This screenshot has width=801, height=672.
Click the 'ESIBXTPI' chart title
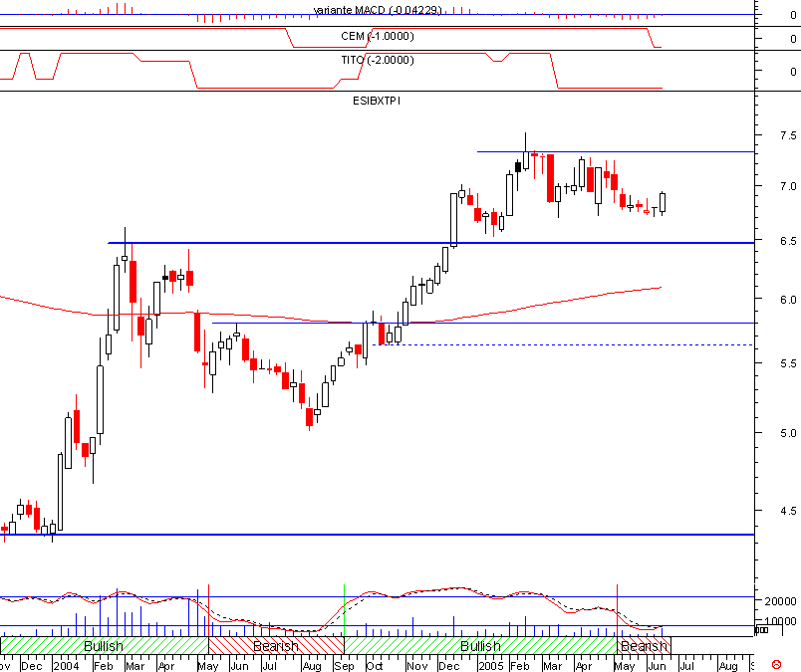[x=377, y=101]
